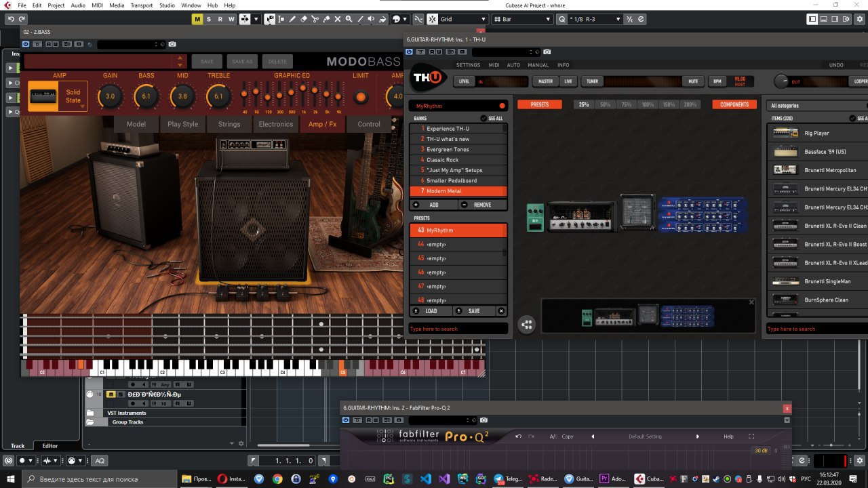Click the TH-U preset search field
This screenshot has width=868, height=488.
point(458,329)
